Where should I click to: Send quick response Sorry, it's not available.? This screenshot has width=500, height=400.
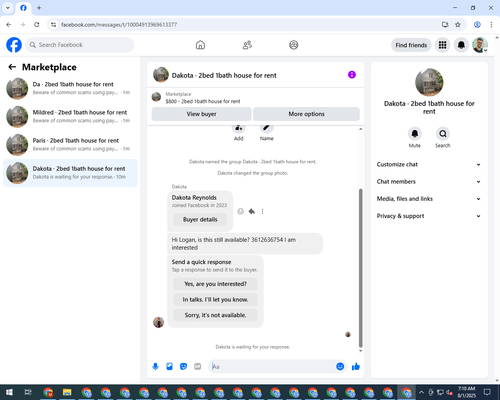tap(215, 315)
